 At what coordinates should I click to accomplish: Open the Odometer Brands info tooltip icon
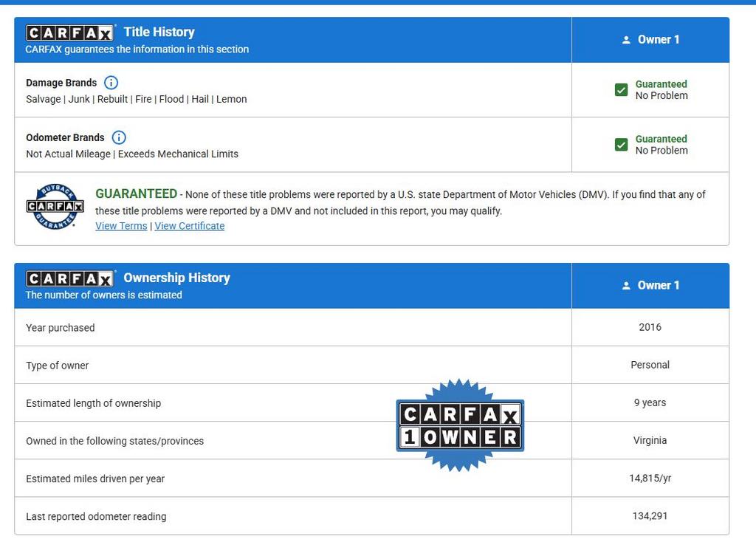coord(119,137)
